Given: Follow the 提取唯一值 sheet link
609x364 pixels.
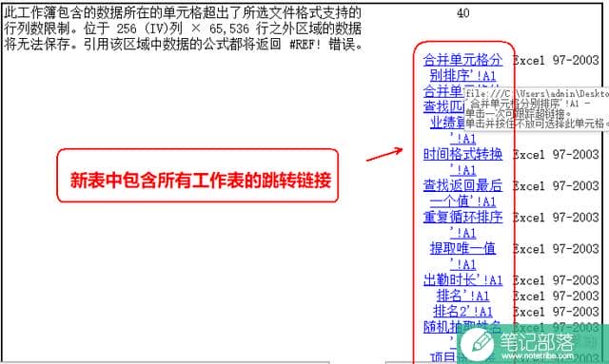Looking at the screenshot, I should pos(462,256).
